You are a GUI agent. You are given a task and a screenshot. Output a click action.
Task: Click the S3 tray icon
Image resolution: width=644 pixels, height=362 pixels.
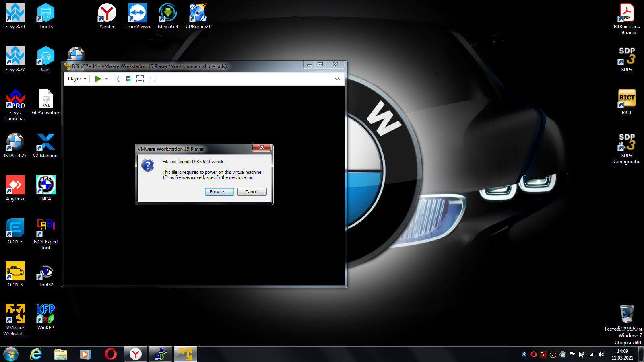pos(553,355)
